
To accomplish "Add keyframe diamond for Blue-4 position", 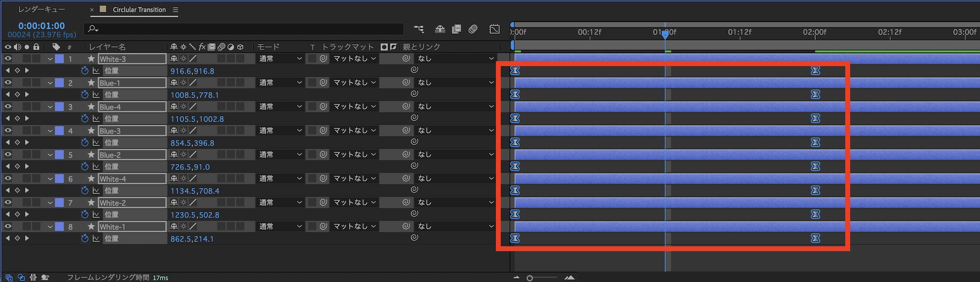I will click(17, 118).
